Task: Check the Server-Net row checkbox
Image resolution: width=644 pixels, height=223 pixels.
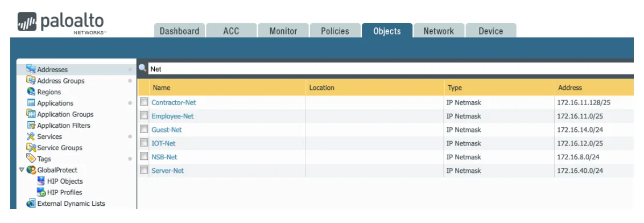Action: coord(144,170)
